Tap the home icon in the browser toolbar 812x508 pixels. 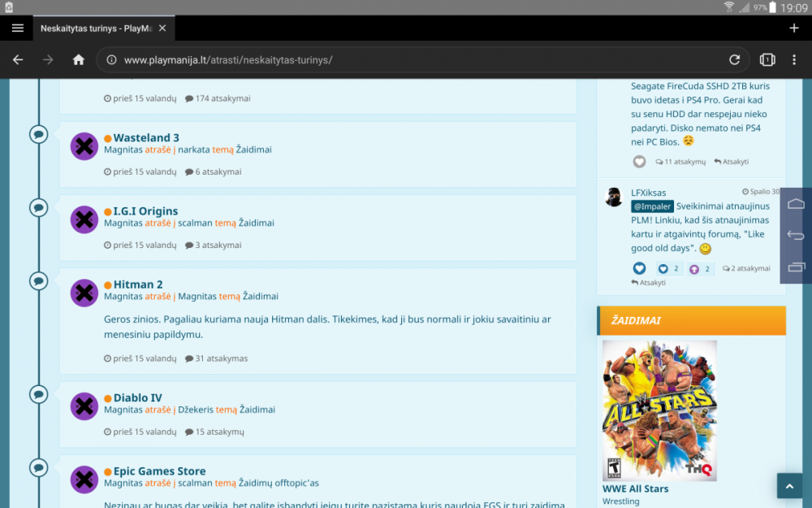coord(77,59)
